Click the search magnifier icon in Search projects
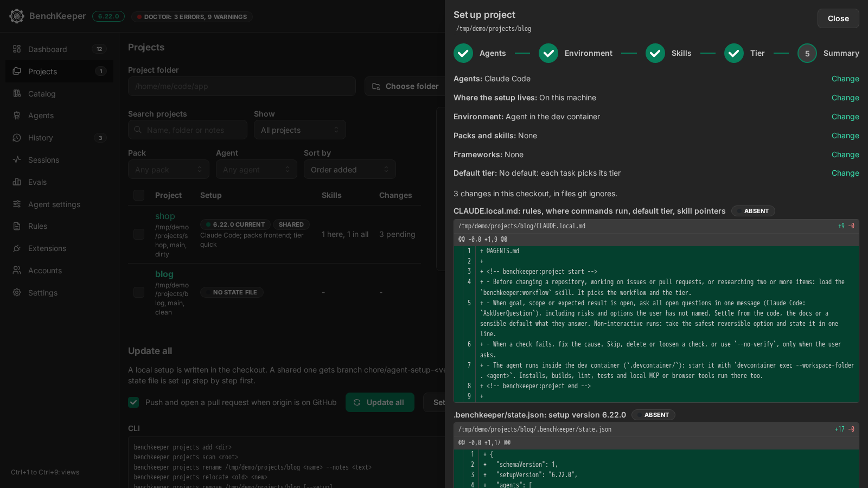 tap(138, 130)
